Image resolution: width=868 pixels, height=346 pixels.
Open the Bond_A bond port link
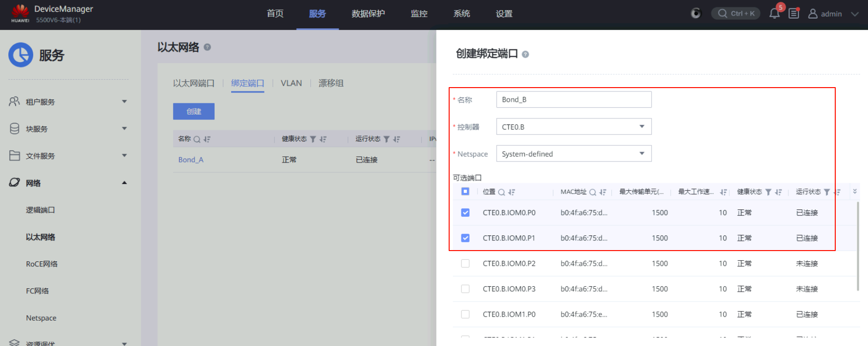[x=191, y=160]
